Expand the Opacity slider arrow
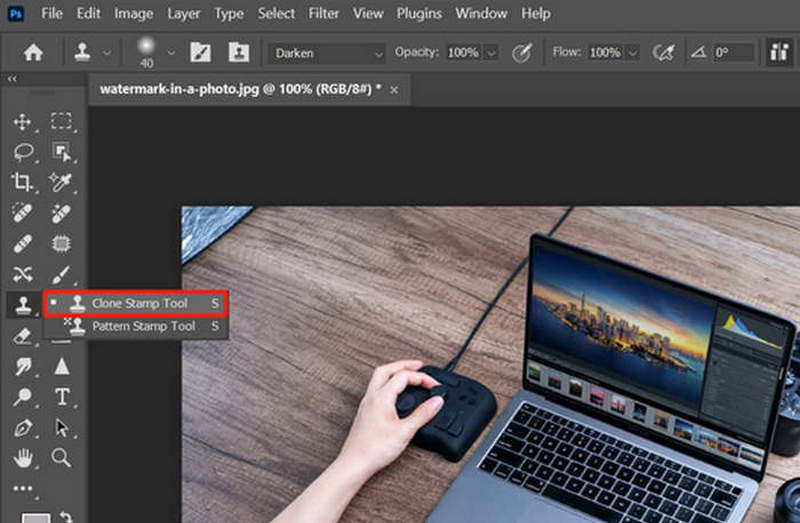Screen dimensions: 800x523 click(491, 53)
